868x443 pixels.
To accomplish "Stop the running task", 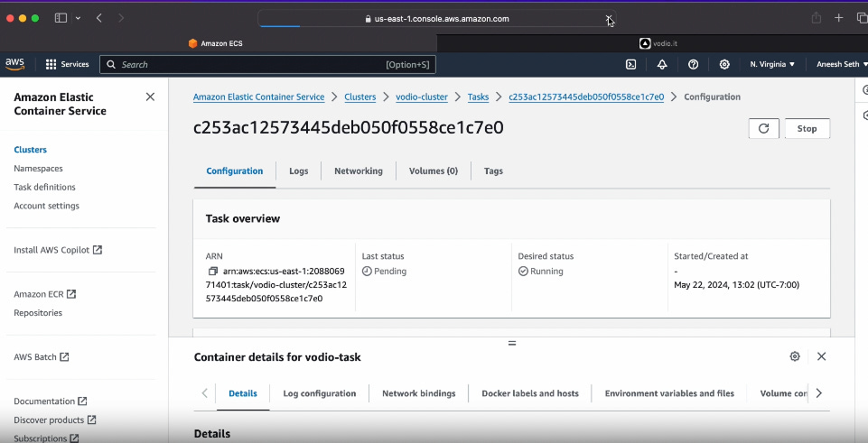I will click(807, 128).
